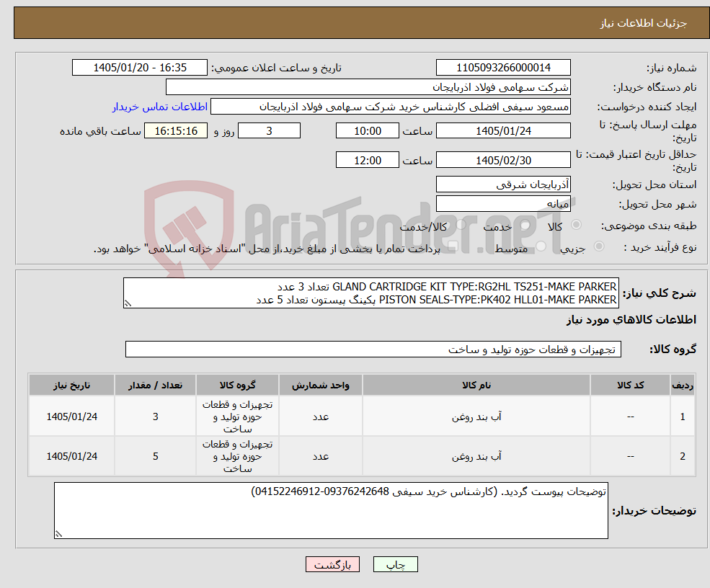The height and width of the screenshot is (588, 710).
Task: Select the جزیی purchase type radio
Action: click(599, 246)
